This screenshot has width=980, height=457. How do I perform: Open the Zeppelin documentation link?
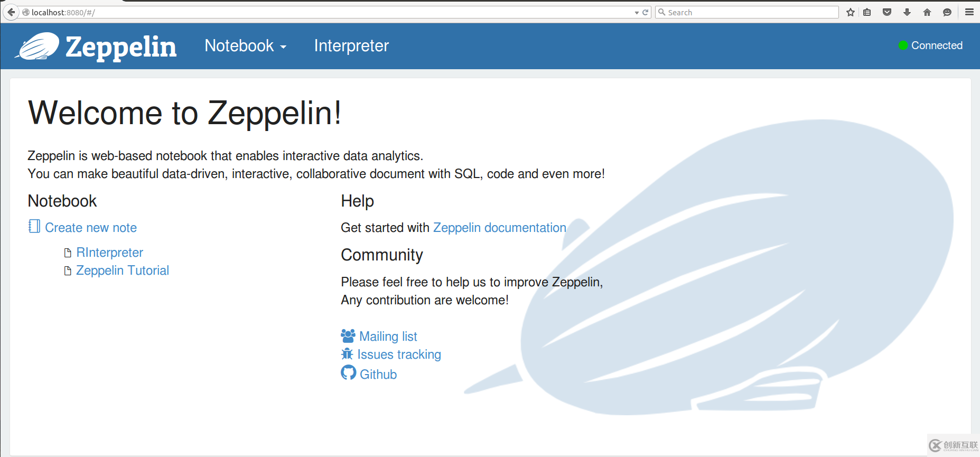(500, 228)
